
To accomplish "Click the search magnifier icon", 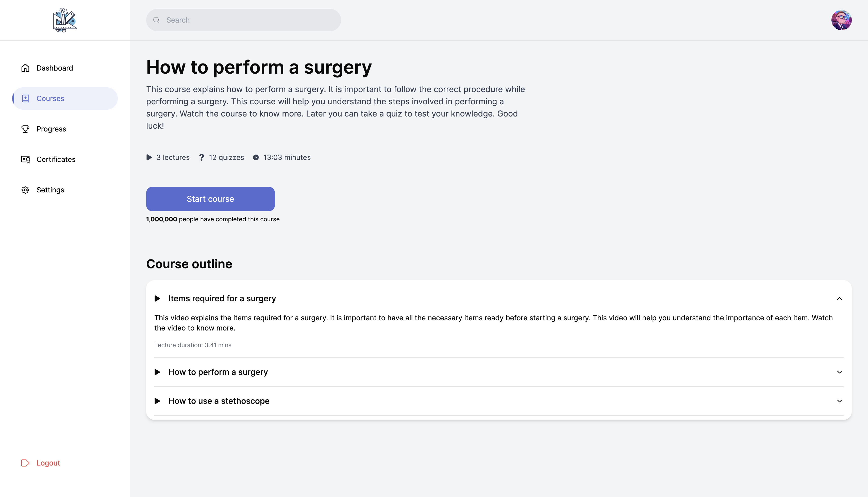I will click(156, 20).
